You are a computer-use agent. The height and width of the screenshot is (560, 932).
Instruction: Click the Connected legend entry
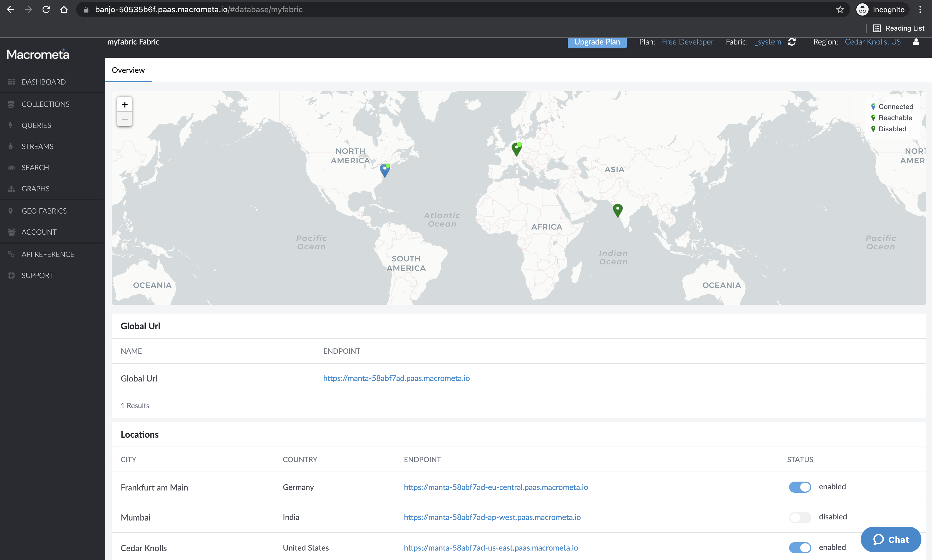click(x=892, y=107)
